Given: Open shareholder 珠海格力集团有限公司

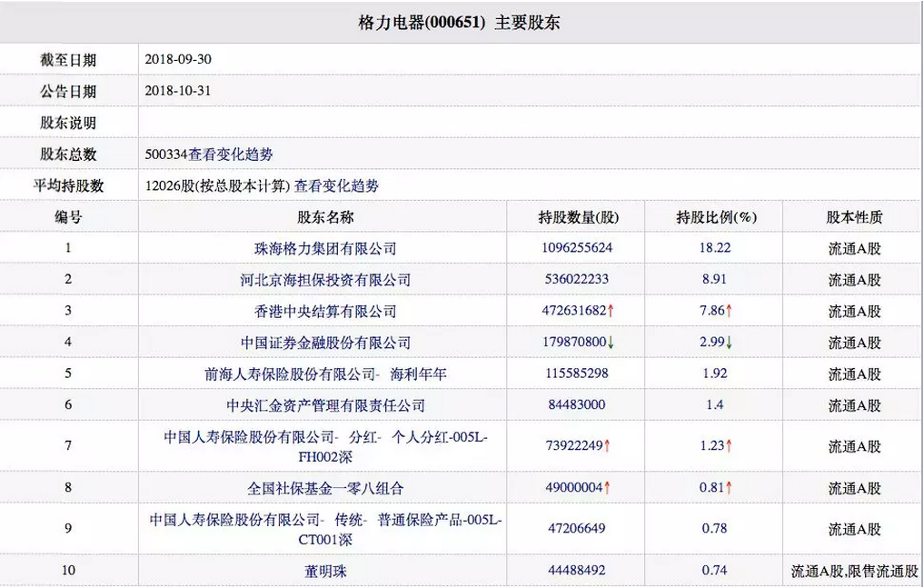Looking at the screenshot, I should coord(325,249).
